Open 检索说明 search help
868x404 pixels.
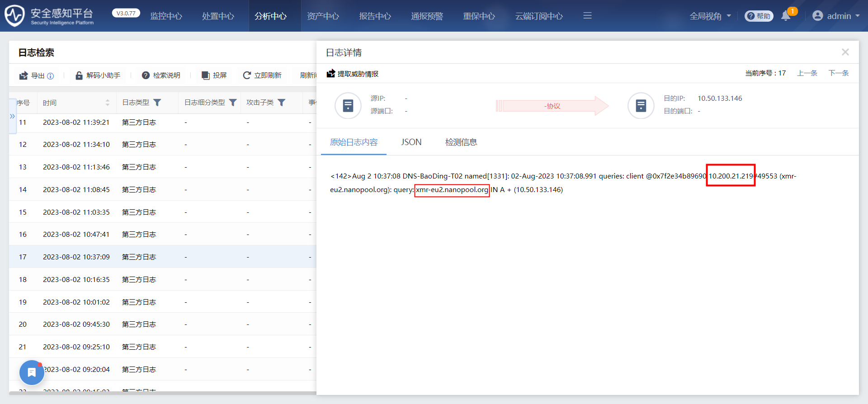(x=161, y=75)
